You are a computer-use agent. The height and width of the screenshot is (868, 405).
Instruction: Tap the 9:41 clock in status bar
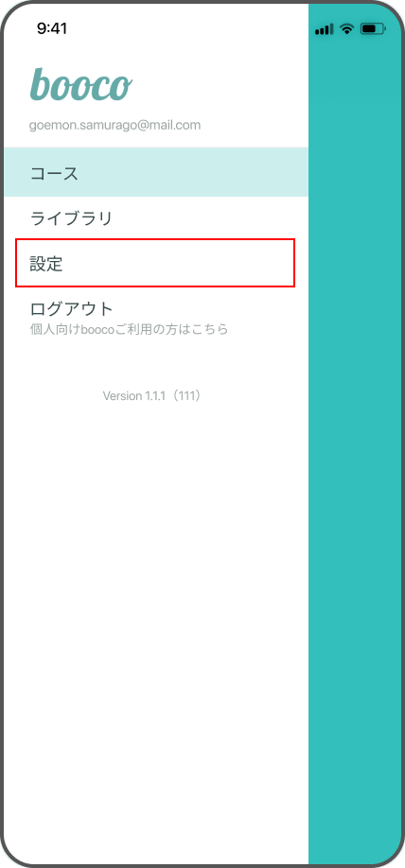(x=52, y=28)
